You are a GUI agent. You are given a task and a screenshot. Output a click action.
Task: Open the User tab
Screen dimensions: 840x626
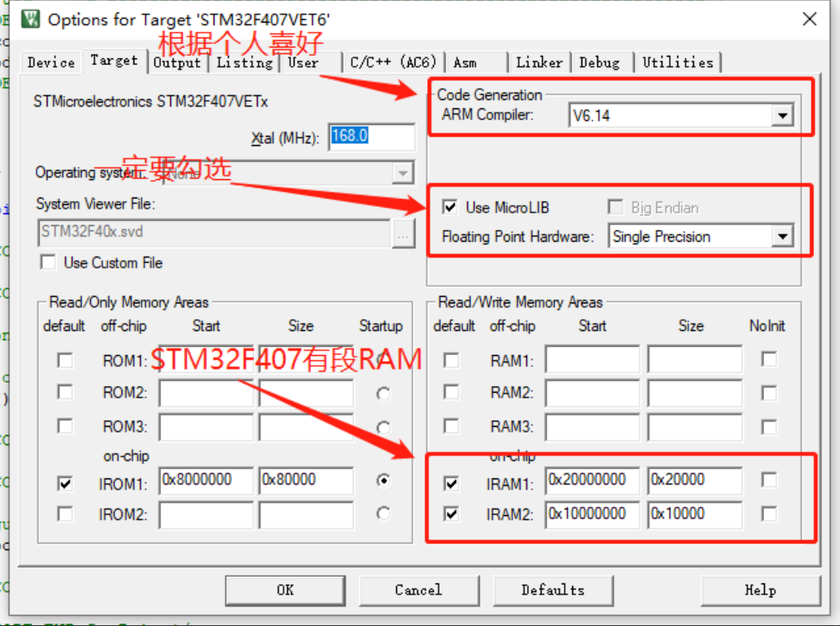click(304, 63)
